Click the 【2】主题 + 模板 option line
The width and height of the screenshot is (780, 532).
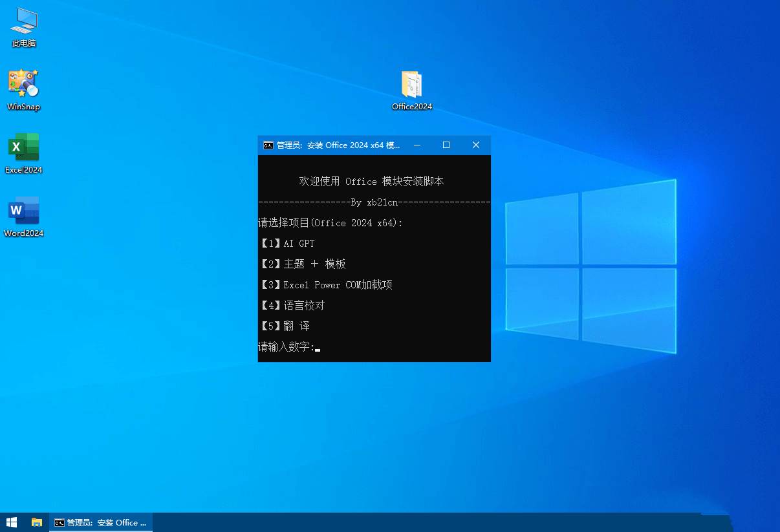point(302,264)
